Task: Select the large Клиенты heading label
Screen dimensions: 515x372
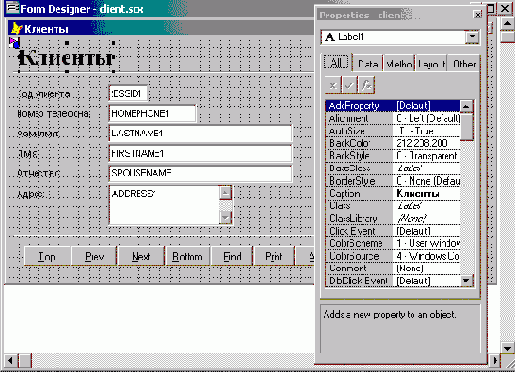Action: tap(67, 57)
